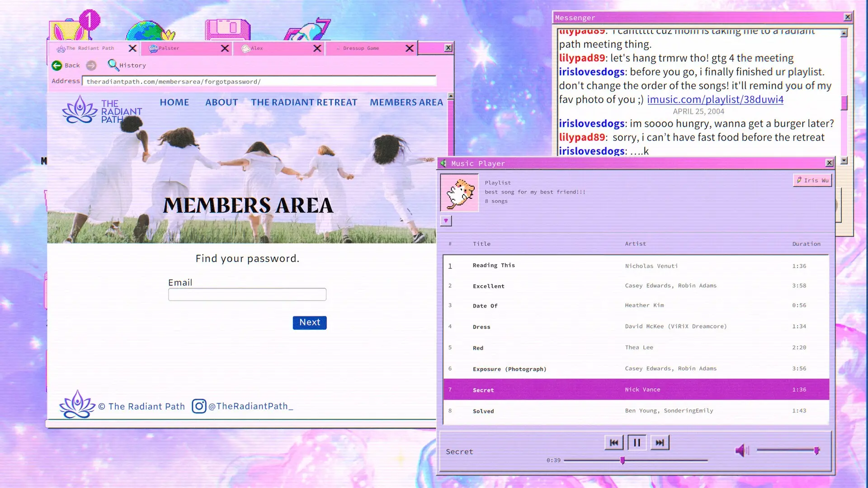Click the greyed forward arrow icon
This screenshot has width=868, height=488.
click(91, 66)
